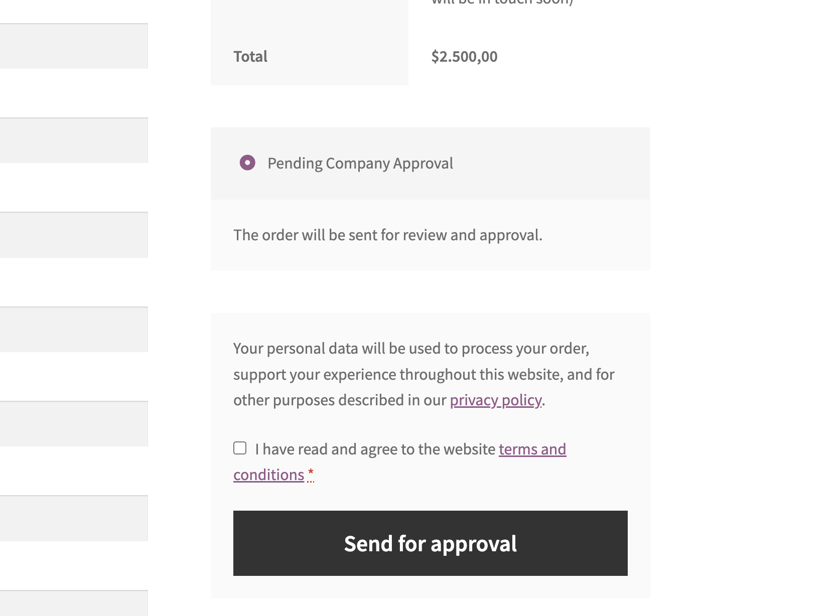Select the Pending Company Approval label text
Screen dimensions: 840x616
tap(360, 163)
